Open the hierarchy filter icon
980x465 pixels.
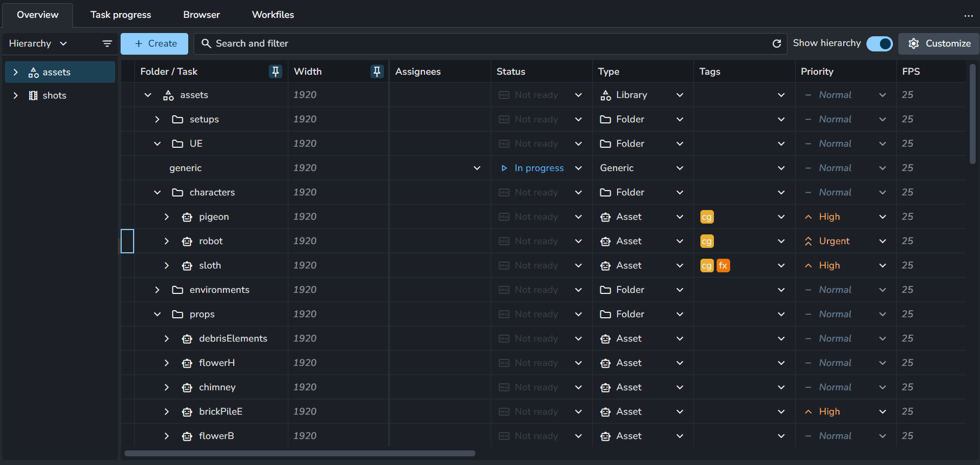click(x=107, y=43)
